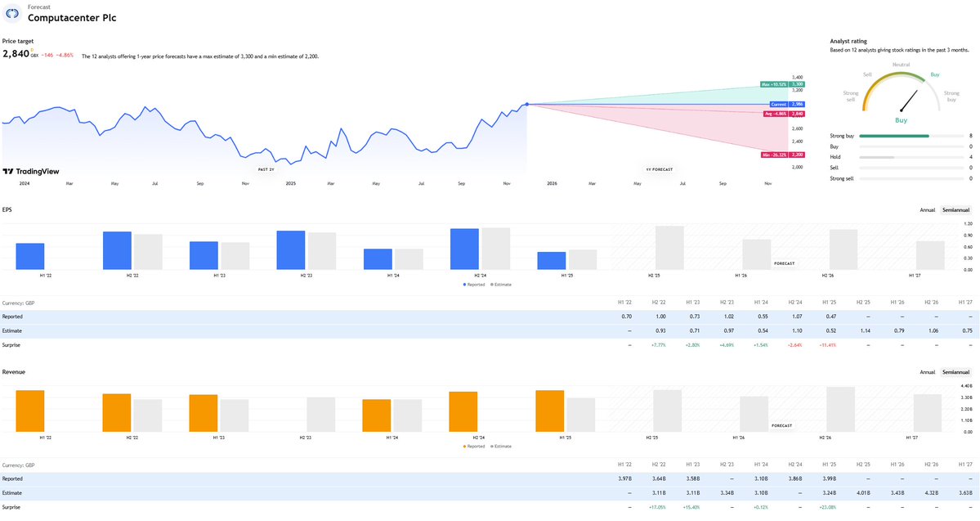The image size is (980, 521).
Task: Click EPS reported value 0.47
Action: tap(830, 317)
